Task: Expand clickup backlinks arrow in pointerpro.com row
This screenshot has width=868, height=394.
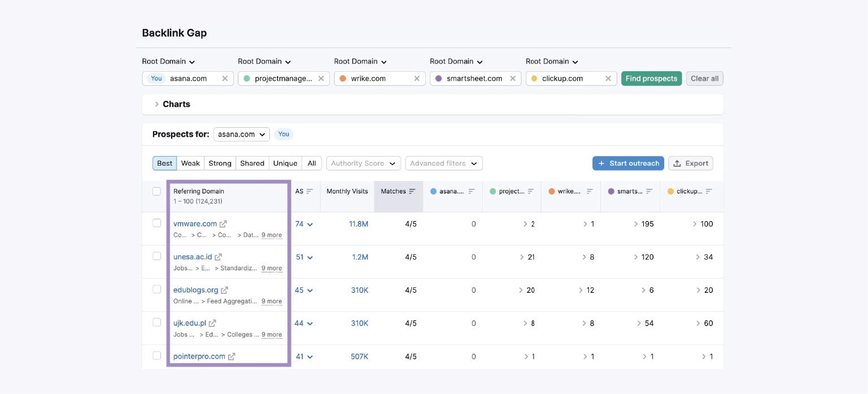Action: (x=704, y=357)
